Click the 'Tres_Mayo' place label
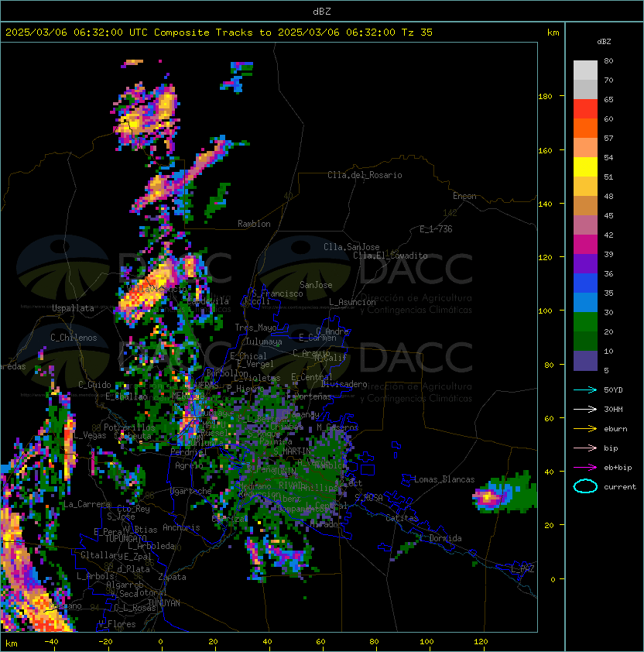Viewport: 644px width, 652px height. [x=255, y=328]
